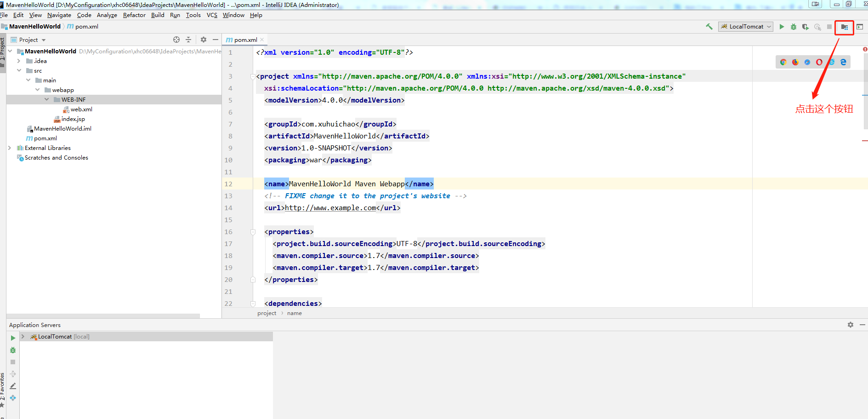This screenshot has width=868, height=419.
Task: Open pom.xml in Firefox browser
Action: pyautogui.click(x=795, y=62)
